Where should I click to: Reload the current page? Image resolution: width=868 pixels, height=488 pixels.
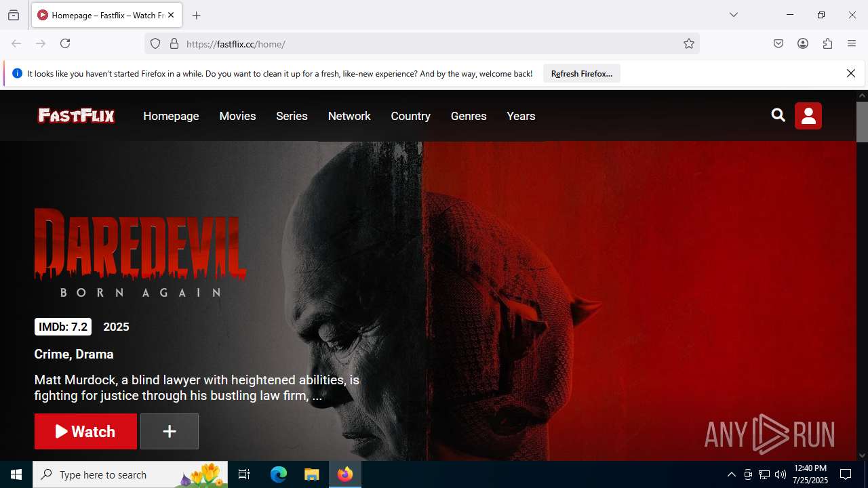(65, 43)
